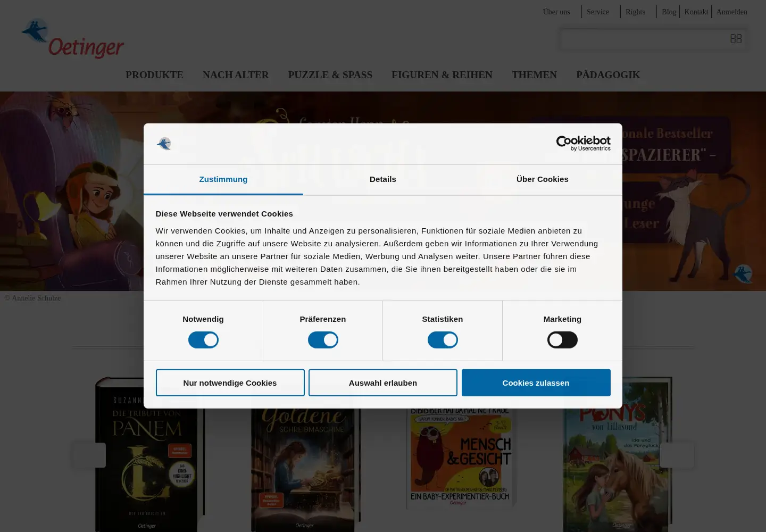Image resolution: width=766 pixels, height=532 pixels.
Task: Open the Kontakt link
Action: click(696, 12)
